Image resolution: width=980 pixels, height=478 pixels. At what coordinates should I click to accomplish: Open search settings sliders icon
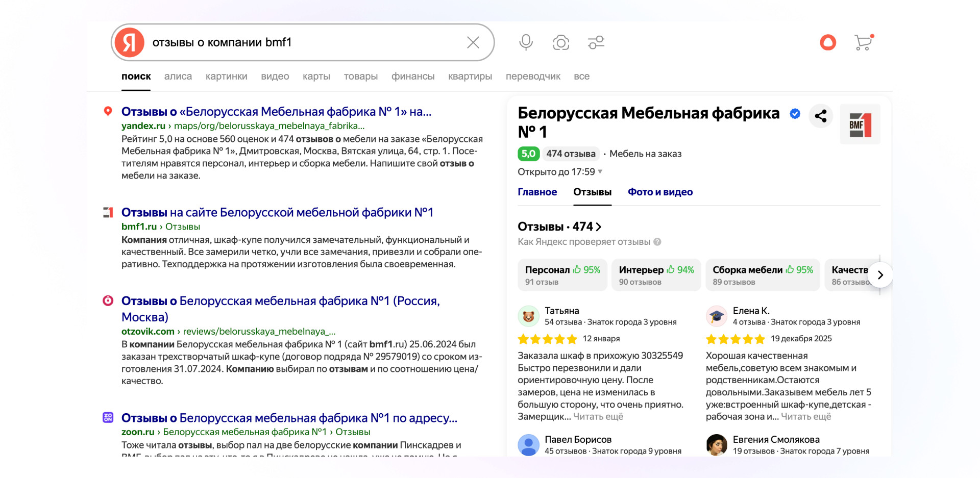pos(596,42)
